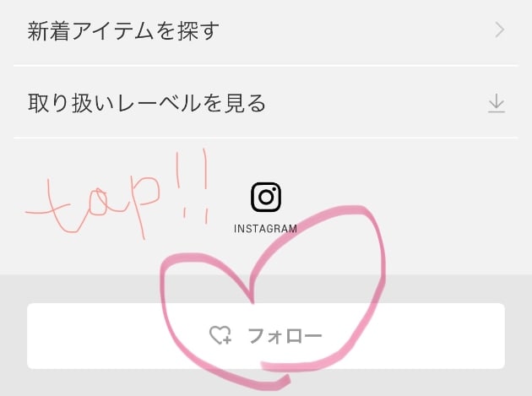Open the 取り扱いレーベルを見る row
Viewport: 532px width, 396px height.
[266, 102]
